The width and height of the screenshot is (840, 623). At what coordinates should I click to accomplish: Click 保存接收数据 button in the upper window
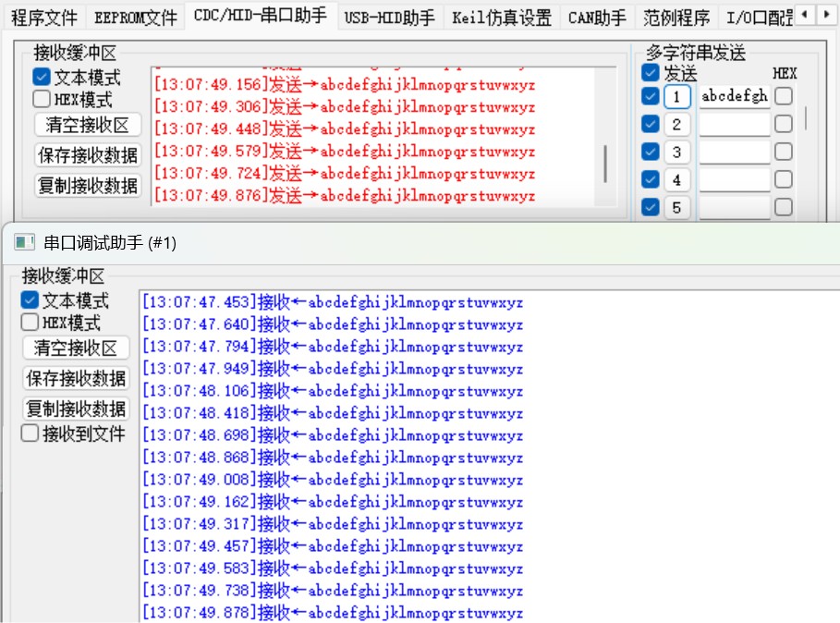88,155
